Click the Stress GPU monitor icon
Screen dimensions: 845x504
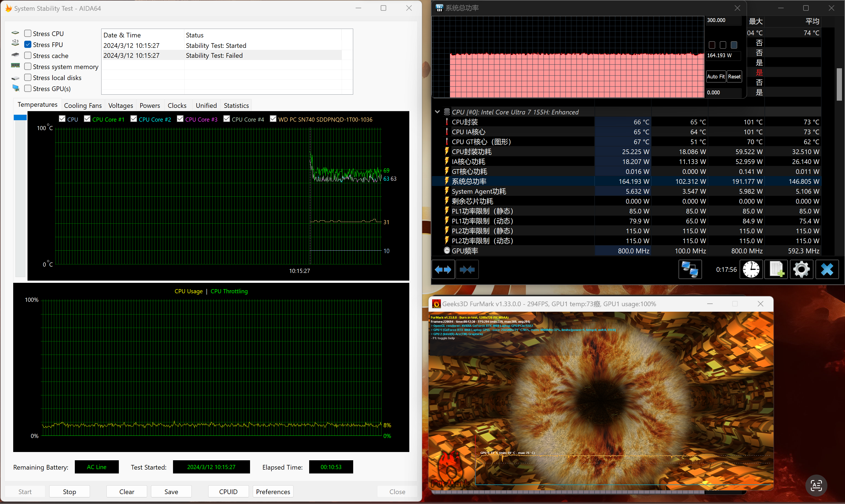click(x=16, y=88)
